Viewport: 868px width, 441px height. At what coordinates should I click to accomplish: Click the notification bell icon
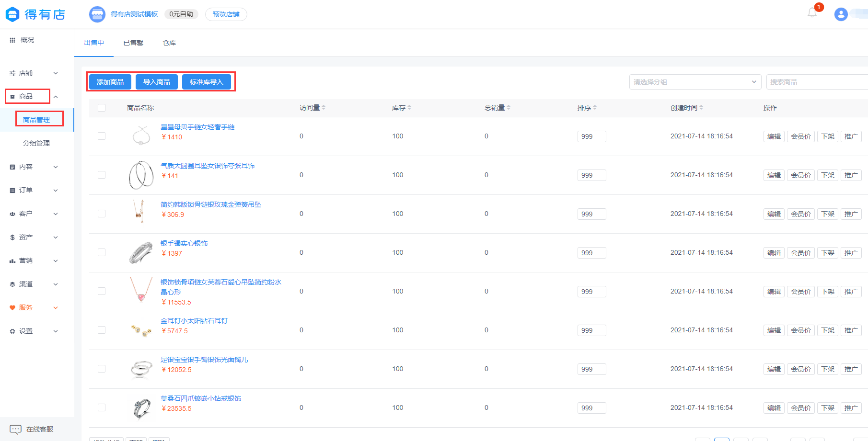812,13
